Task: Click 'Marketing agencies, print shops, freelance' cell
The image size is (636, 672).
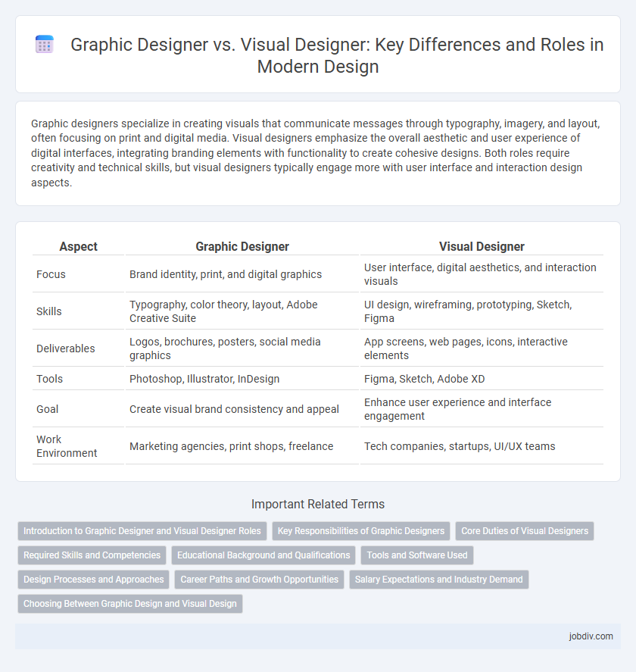Action: [x=242, y=446]
